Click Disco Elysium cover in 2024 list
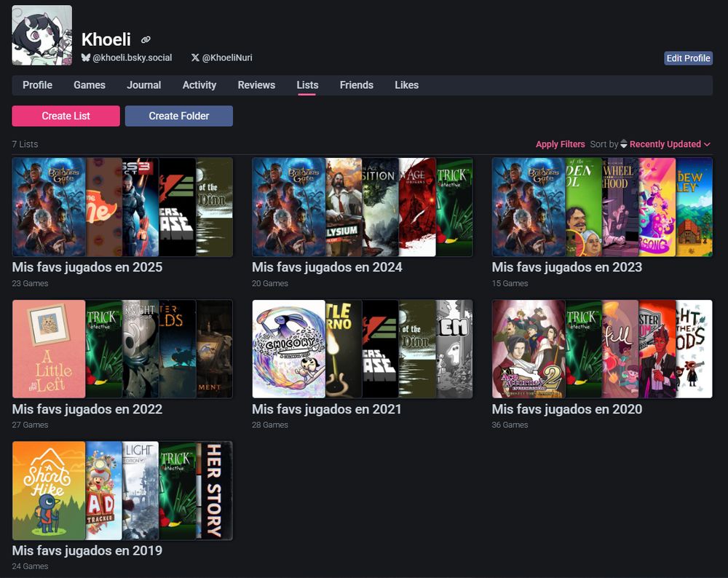 click(344, 207)
